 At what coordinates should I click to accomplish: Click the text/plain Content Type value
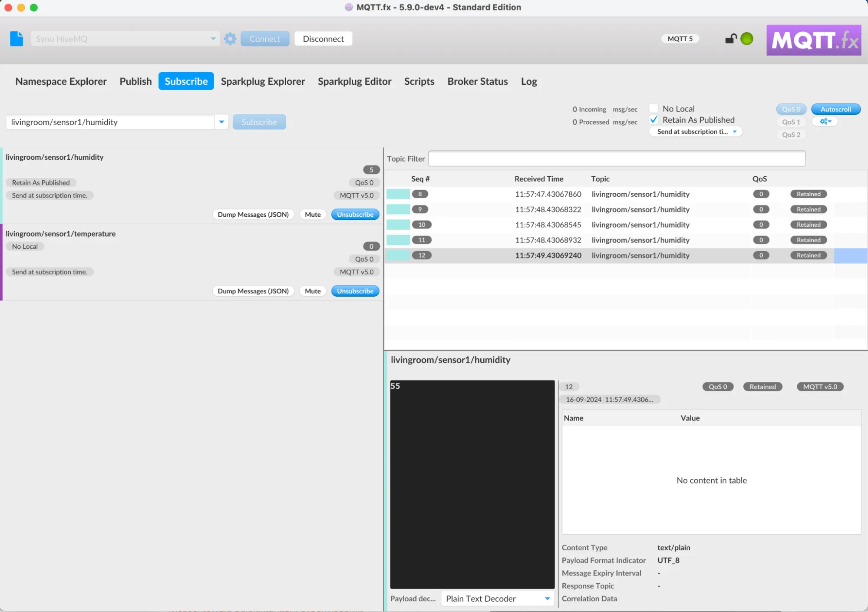[x=673, y=548]
